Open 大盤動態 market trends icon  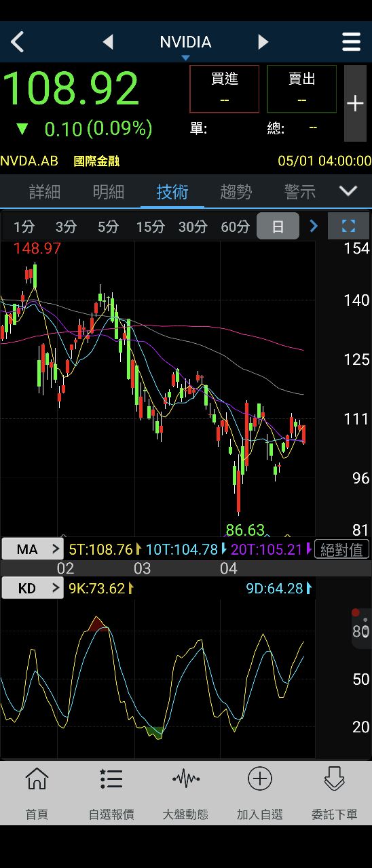(x=185, y=793)
